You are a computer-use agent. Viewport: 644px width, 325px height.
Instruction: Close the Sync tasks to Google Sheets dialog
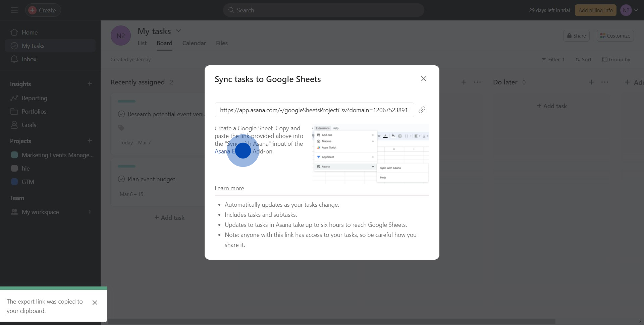(x=424, y=79)
